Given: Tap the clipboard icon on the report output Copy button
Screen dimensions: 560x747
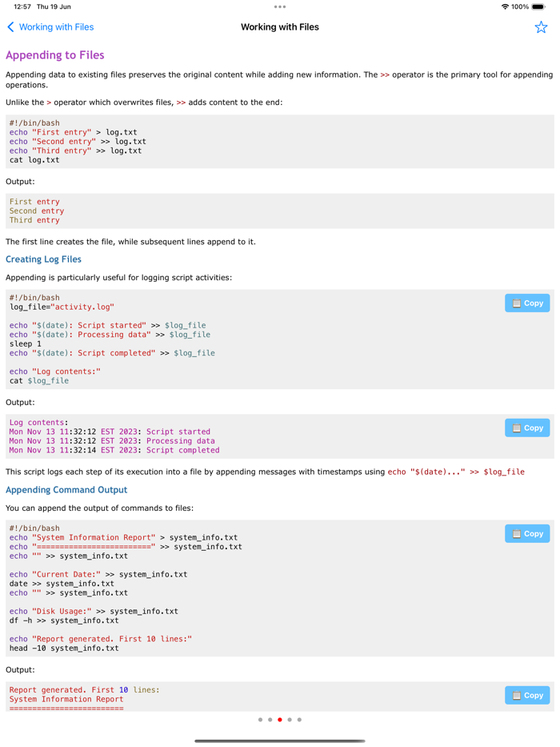Looking at the screenshot, I should click(x=515, y=695).
